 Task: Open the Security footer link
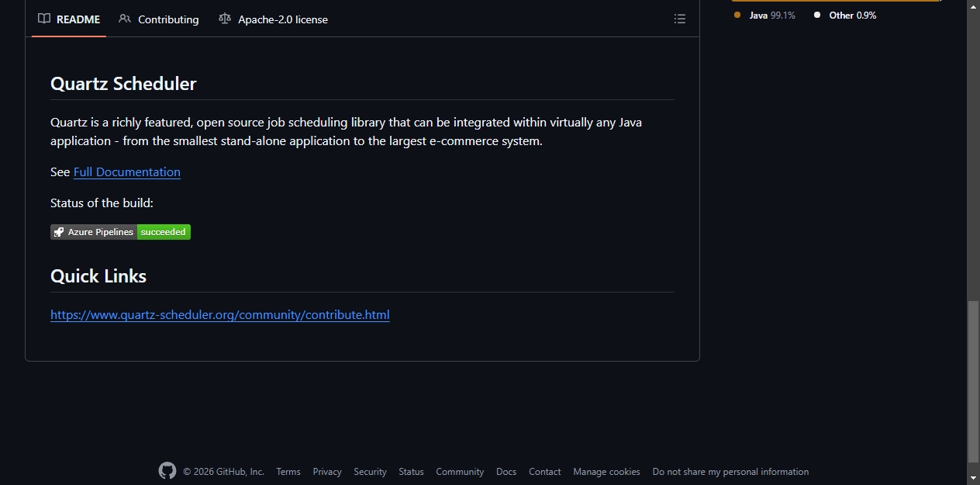point(370,472)
